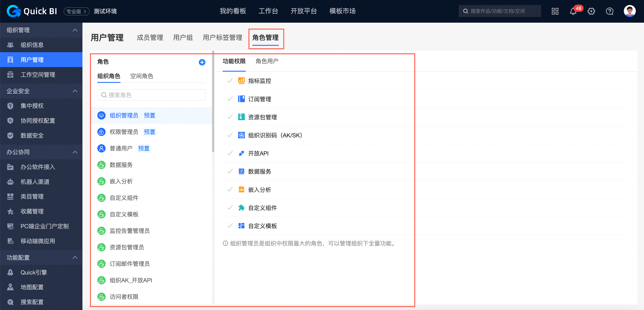This screenshot has width=644, height=310.
Task: Collapse the 办公协同 sidebar section
Action: click(x=75, y=152)
